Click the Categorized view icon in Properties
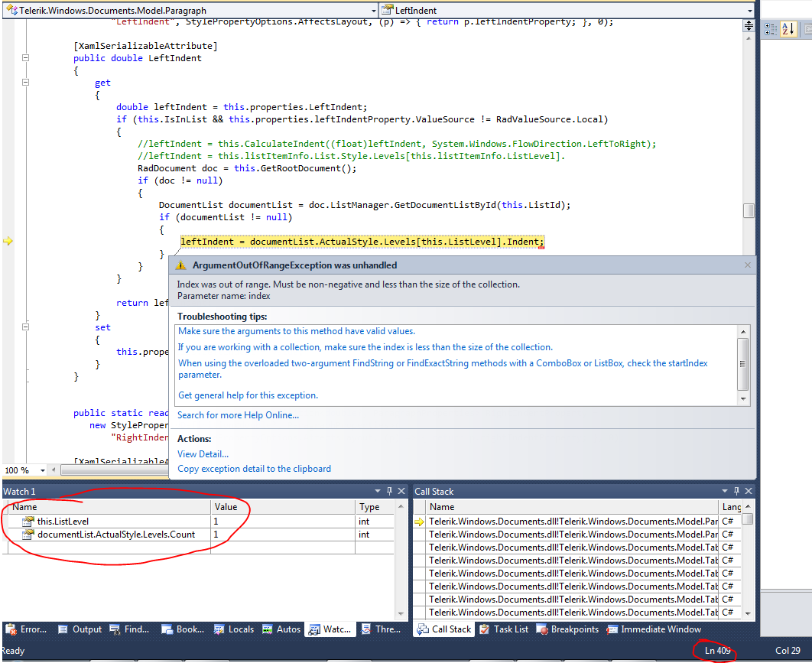Image resolution: width=812 pixels, height=663 pixels. click(x=771, y=29)
